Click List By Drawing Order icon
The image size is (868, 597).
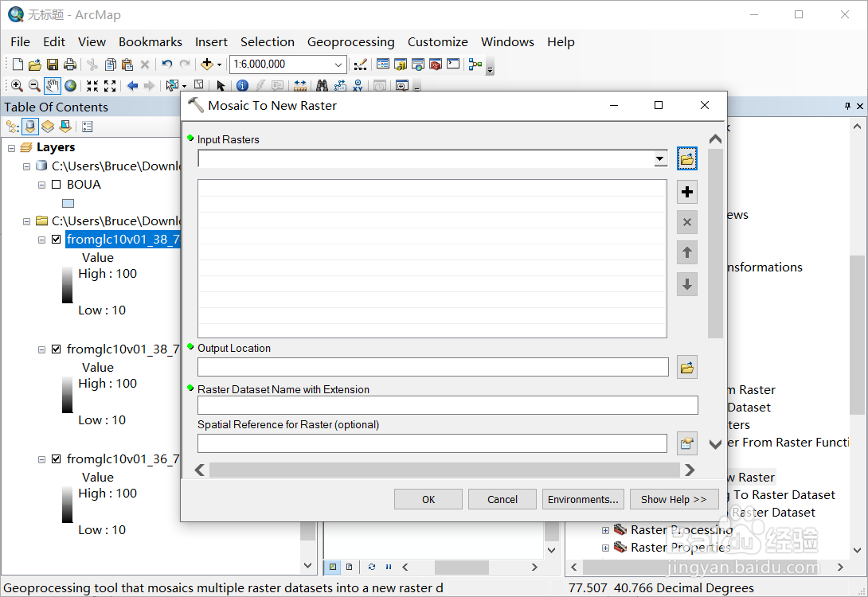[13, 127]
